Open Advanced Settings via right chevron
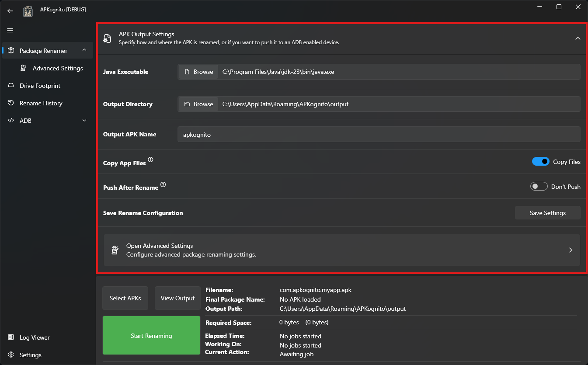 (571, 250)
